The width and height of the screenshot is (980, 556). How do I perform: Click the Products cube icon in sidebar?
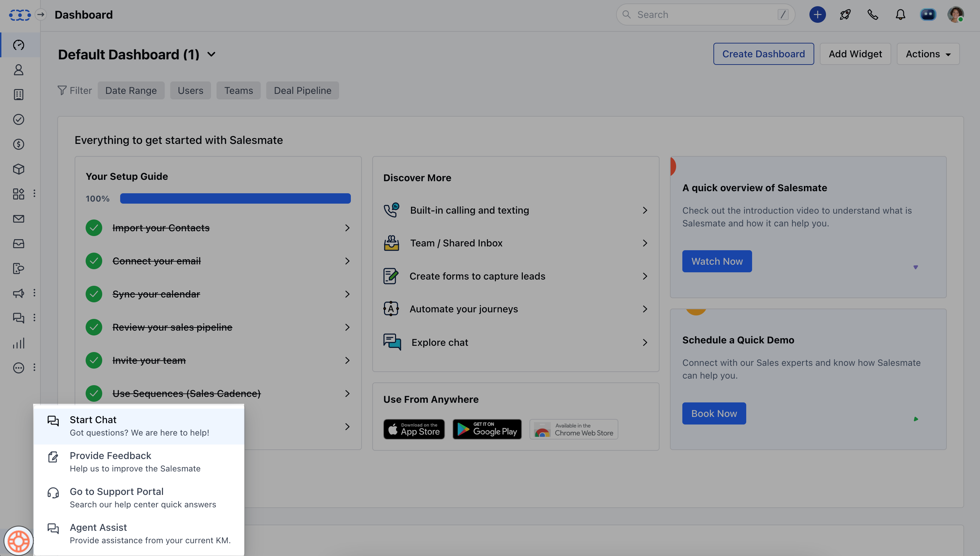coord(18,169)
